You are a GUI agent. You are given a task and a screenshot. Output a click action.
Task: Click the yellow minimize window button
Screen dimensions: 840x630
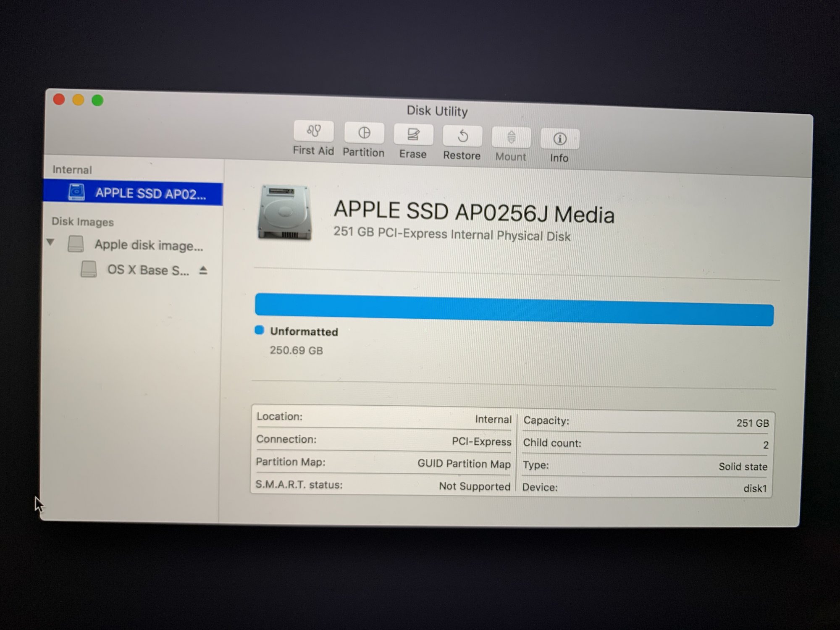[79, 100]
